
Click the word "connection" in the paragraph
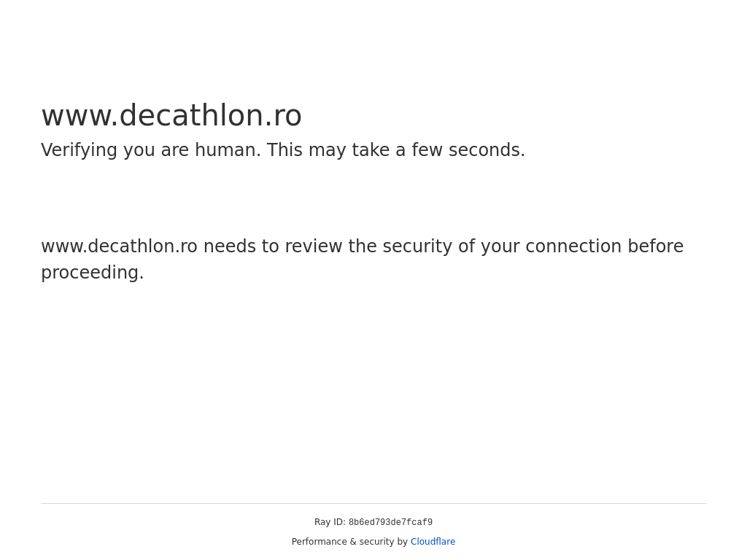point(573,246)
